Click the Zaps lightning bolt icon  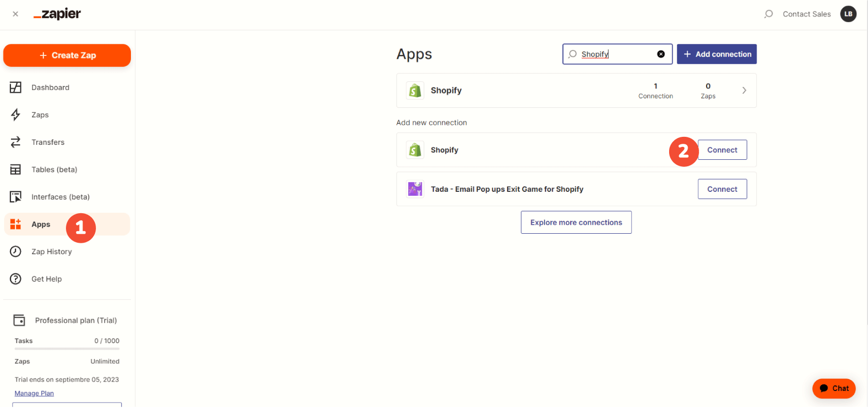pyautogui.click(x=15, y=115)
